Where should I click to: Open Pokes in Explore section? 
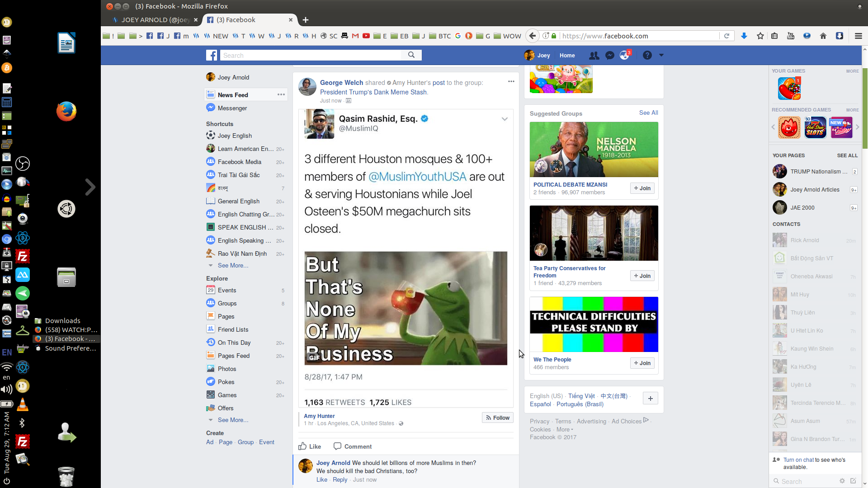click(x=226, y=382)
